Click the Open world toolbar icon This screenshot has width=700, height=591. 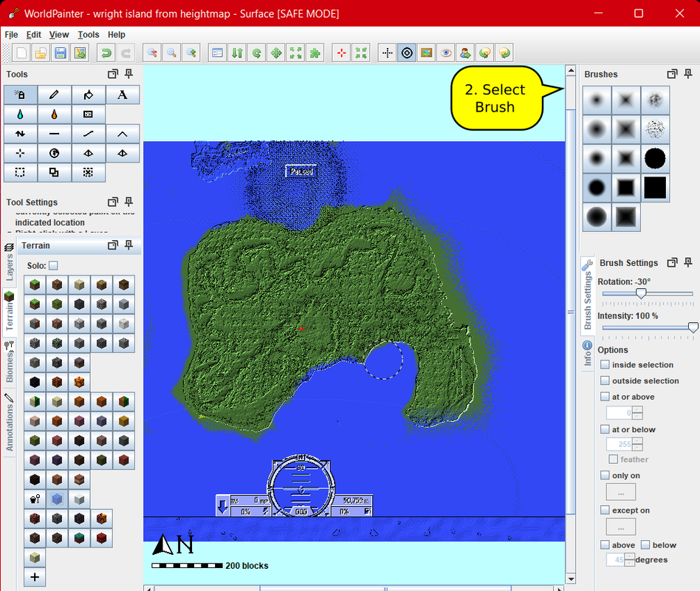[41, 52]
